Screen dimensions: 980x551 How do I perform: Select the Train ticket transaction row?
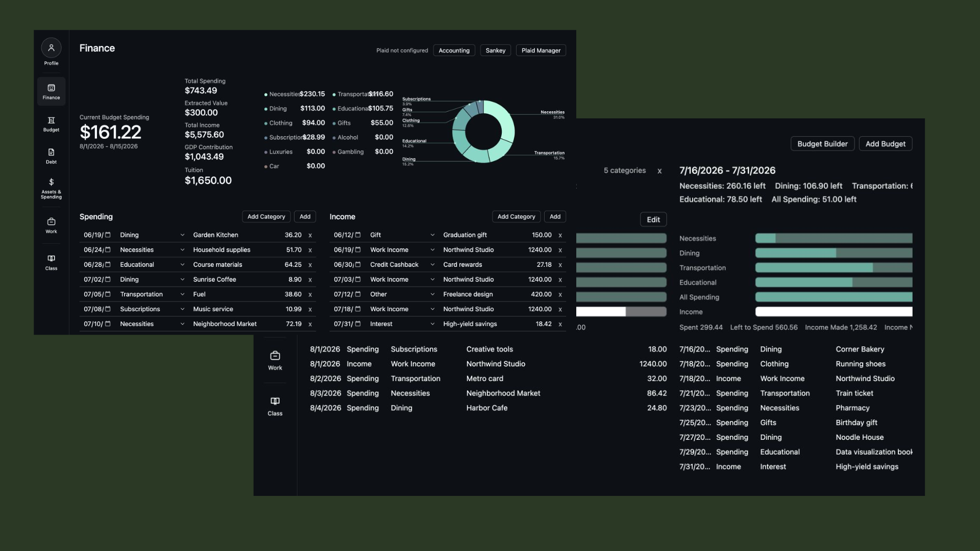(795, 393)
